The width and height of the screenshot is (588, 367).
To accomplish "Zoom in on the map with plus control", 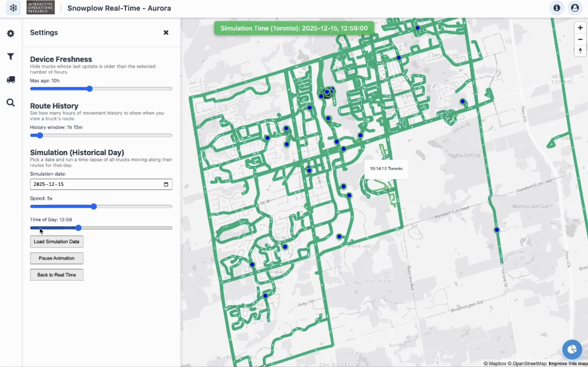I will click(x=580, y=28).
